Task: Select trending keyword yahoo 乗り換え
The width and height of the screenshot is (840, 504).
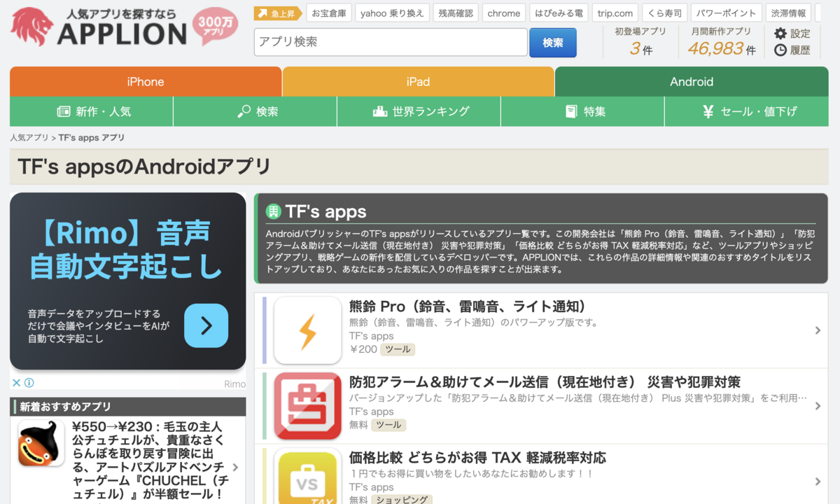Action: click(392, 13)
